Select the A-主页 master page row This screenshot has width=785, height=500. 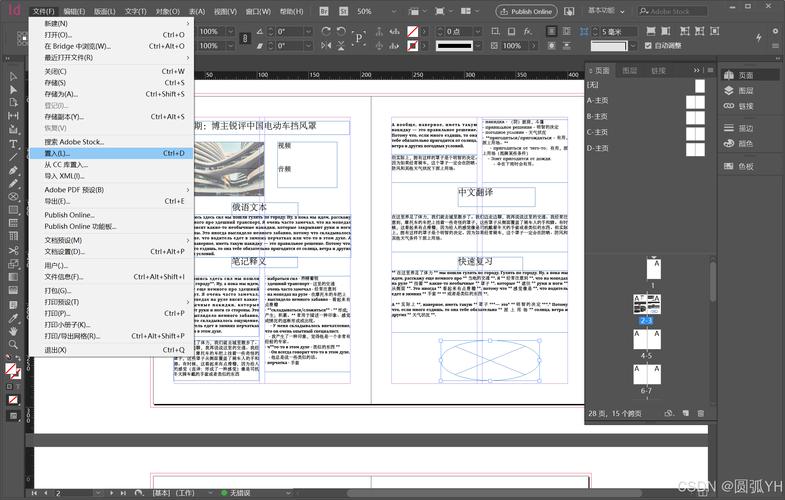(598, 101)
